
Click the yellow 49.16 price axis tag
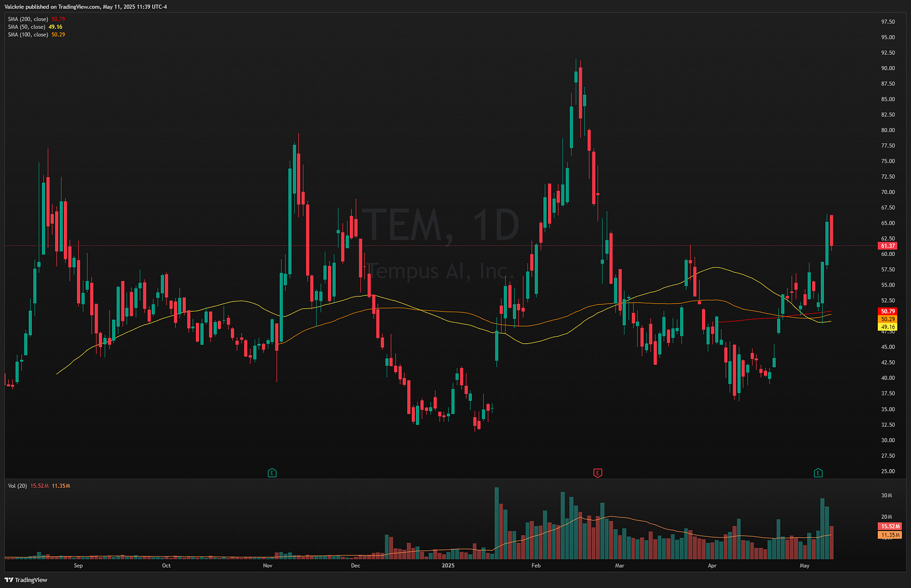[x=888, y=327]
